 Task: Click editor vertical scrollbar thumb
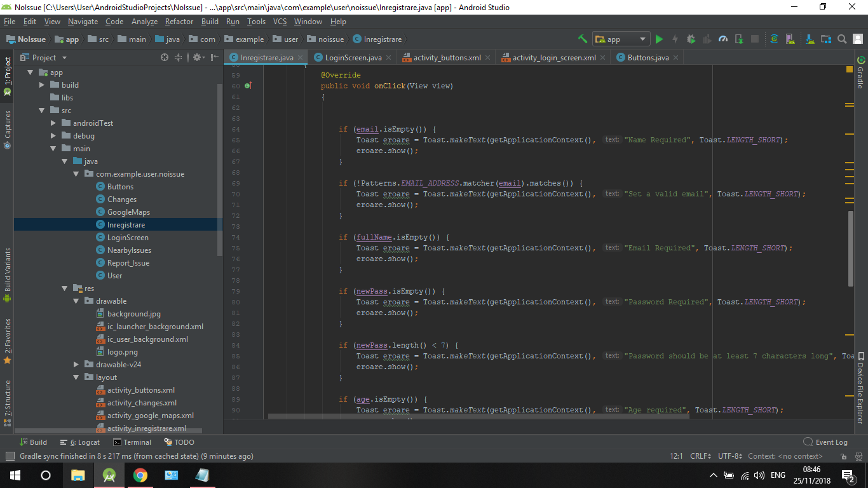click(x=850, y=248)
